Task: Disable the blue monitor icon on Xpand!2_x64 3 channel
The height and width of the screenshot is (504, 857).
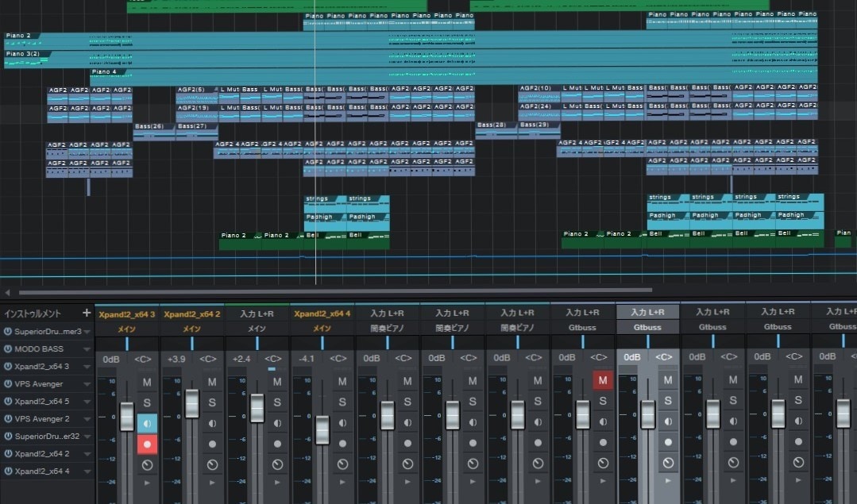Action: [x=146, y=424]
